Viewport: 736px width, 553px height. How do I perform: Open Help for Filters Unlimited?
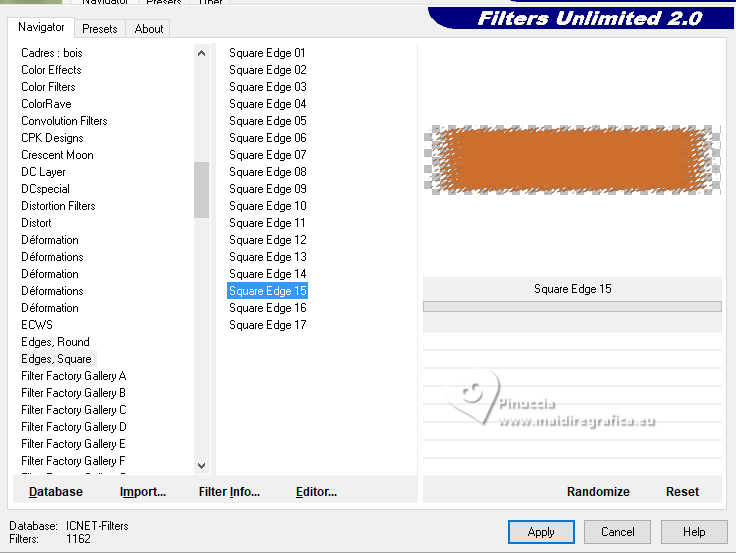[x=694, y=532]
